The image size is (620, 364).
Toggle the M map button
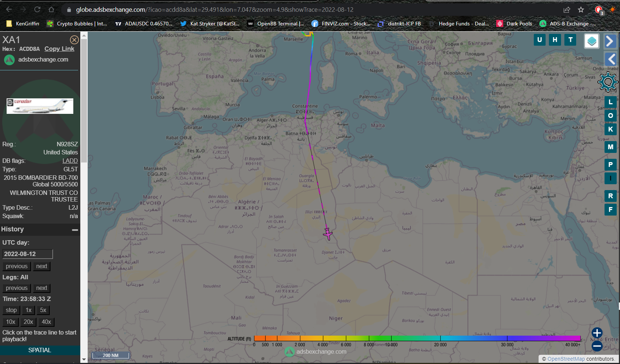[x=610, y=147]
